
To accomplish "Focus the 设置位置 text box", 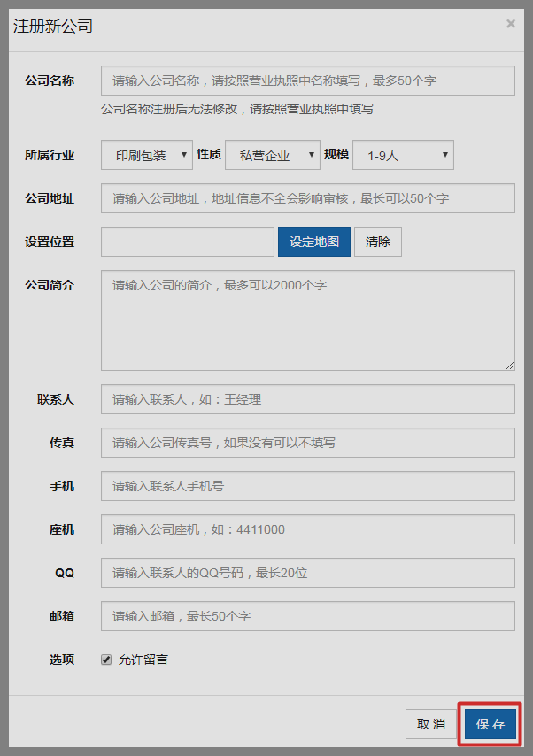I will point(188,242).
